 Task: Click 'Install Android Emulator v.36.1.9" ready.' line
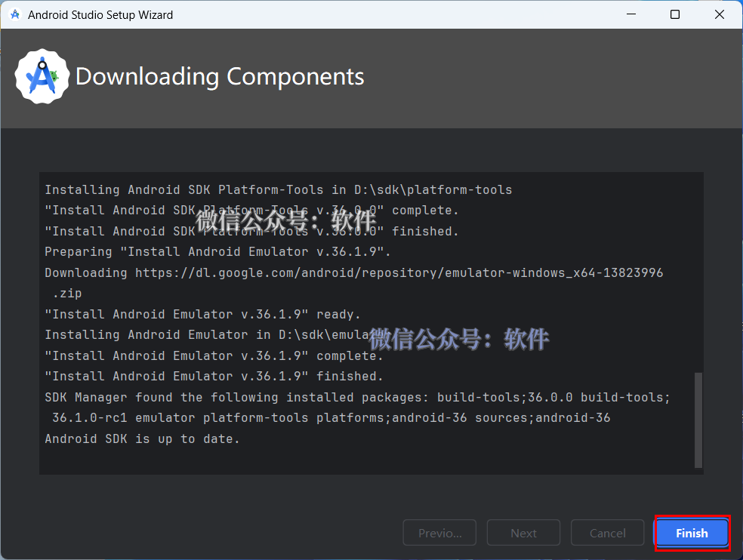point(202,314)
